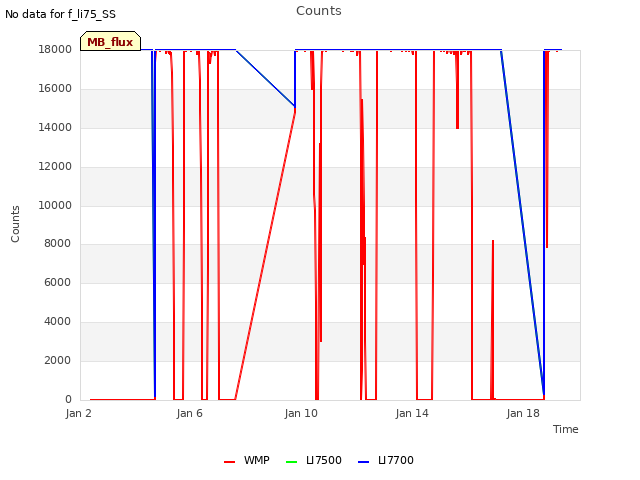
Task: Click the Jan 18 x-axis label
Action: coord(523,413)
